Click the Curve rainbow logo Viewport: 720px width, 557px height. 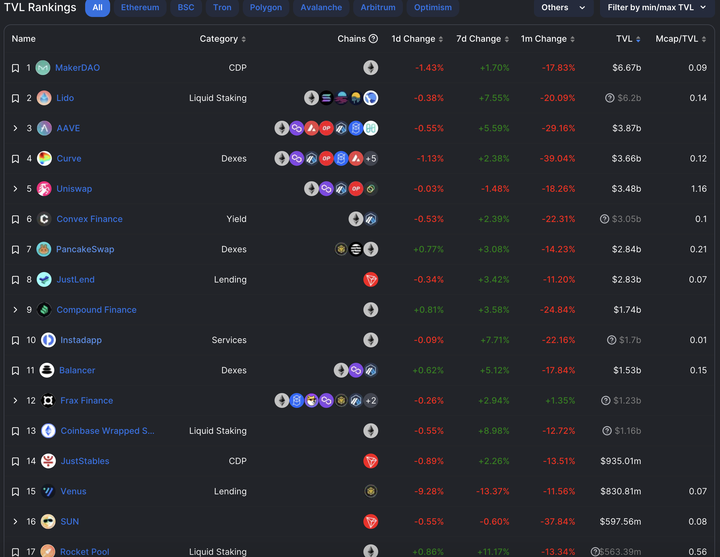[44, 158]
